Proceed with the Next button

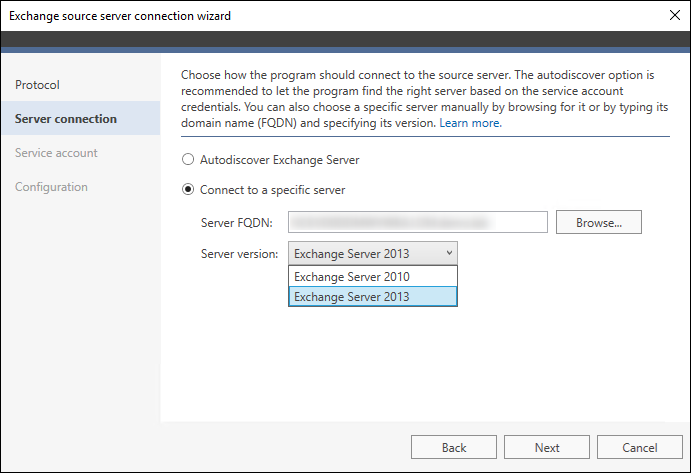pos(547,447)
